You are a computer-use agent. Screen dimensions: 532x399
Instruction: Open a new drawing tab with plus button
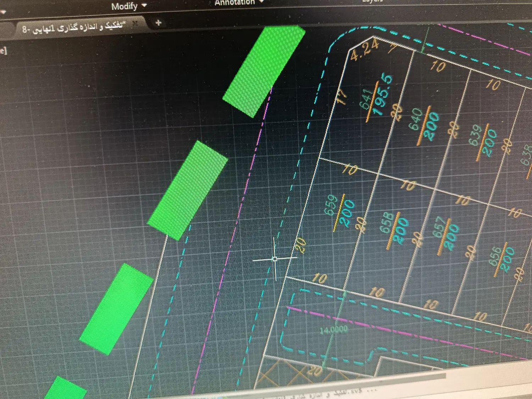(x=158, y=23)
